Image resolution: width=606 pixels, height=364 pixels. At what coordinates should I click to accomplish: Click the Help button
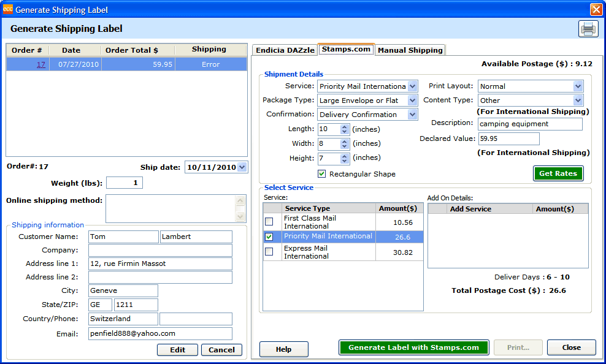(283, 349)
